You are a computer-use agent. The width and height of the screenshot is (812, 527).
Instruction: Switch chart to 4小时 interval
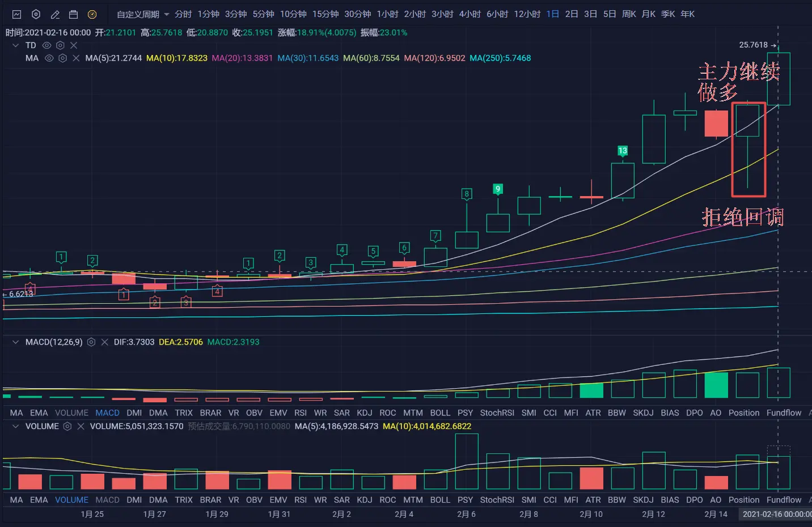[x=470, y=14]
